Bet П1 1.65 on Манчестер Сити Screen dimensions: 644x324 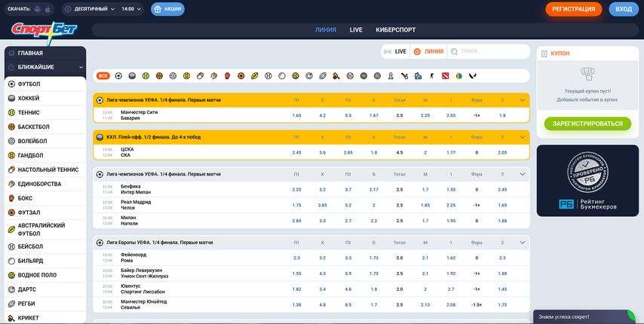pos(296,115)
